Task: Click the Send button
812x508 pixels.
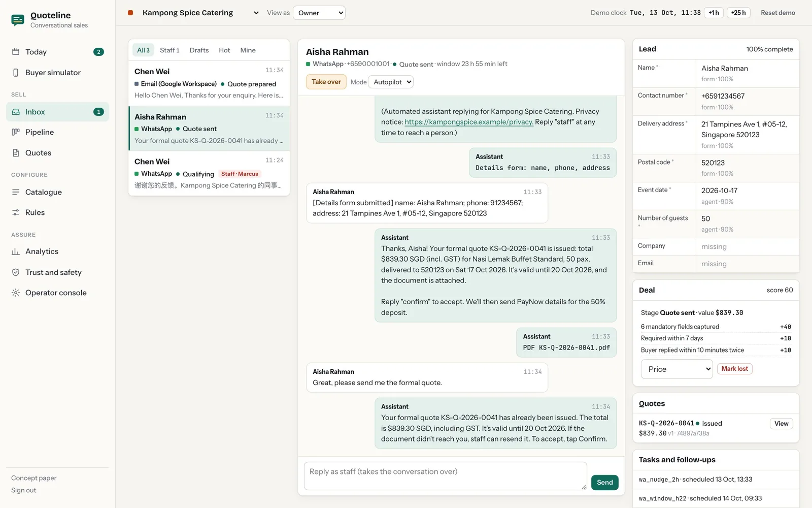Action: coord(604,483)
